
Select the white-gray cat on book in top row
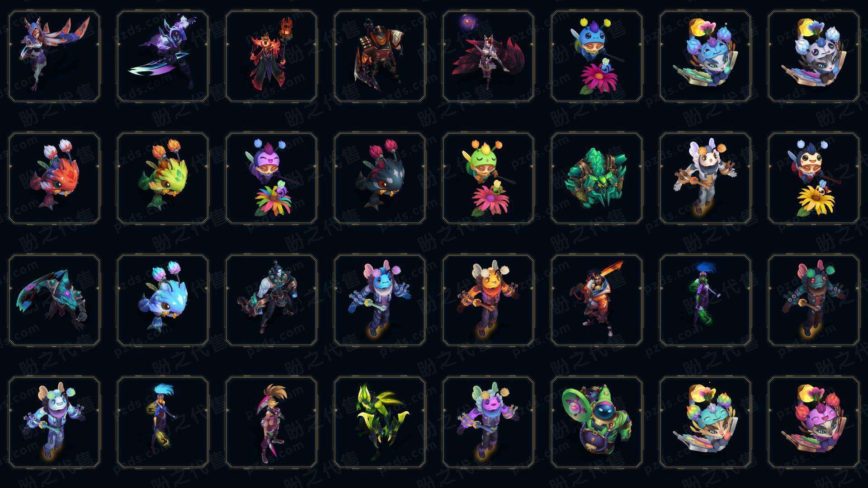click(814, 56)
